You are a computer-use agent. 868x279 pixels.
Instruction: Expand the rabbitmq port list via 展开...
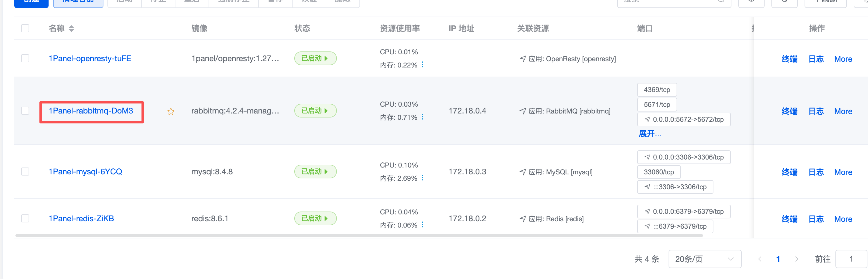[x=650, y=134]
